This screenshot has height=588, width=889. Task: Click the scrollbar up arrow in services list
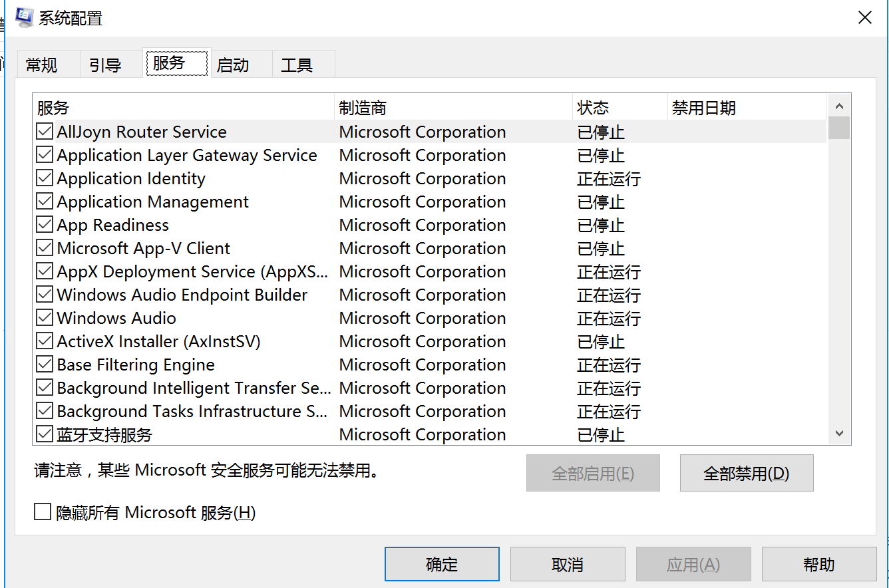[x=839, y=106]
